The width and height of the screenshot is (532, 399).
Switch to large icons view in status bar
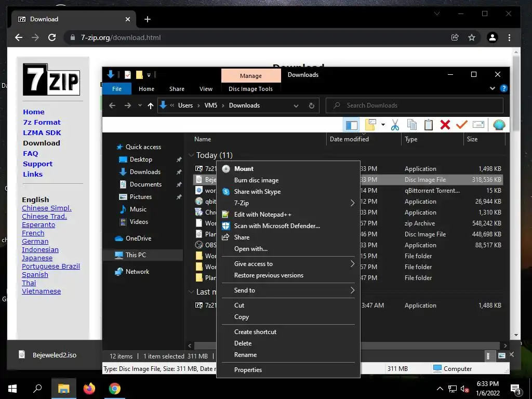(x=502, y=355)
